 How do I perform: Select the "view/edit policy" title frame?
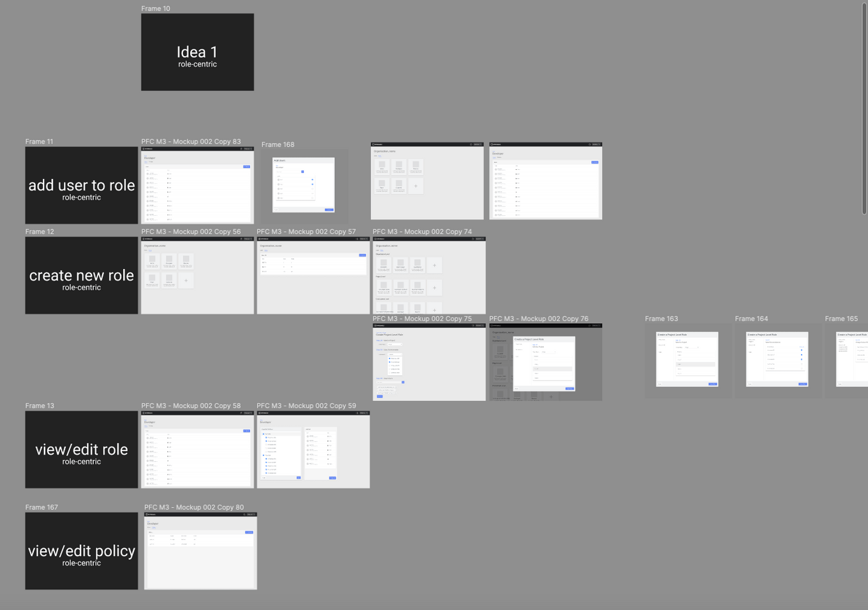(82, 551)
